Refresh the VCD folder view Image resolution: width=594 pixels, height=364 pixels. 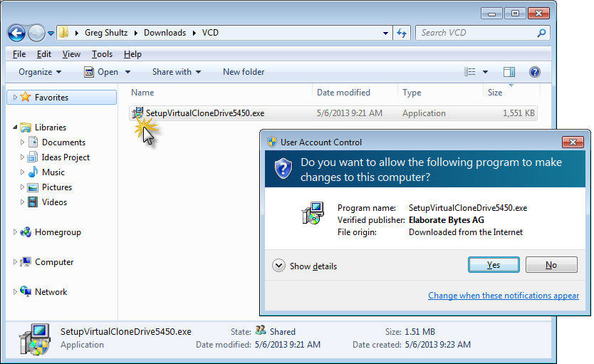tap(402, 33)
